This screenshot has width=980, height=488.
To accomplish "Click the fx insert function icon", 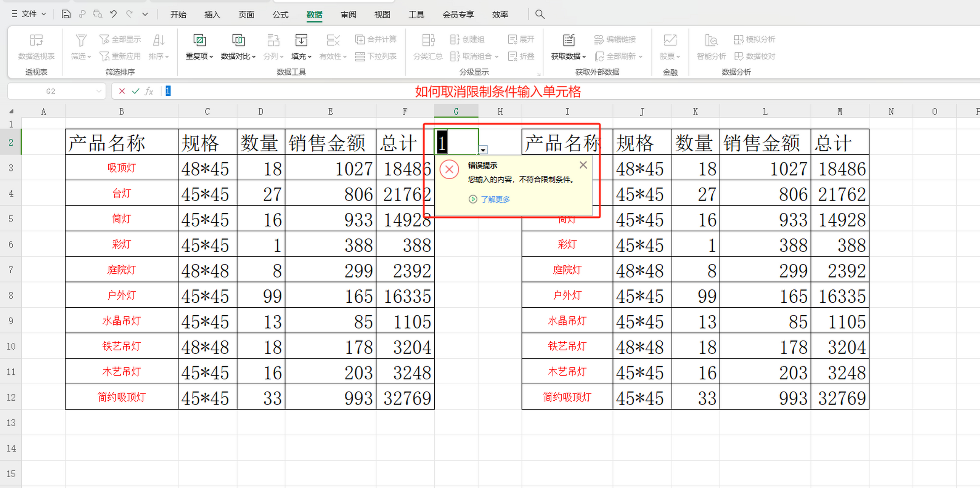I will point(149,91).
